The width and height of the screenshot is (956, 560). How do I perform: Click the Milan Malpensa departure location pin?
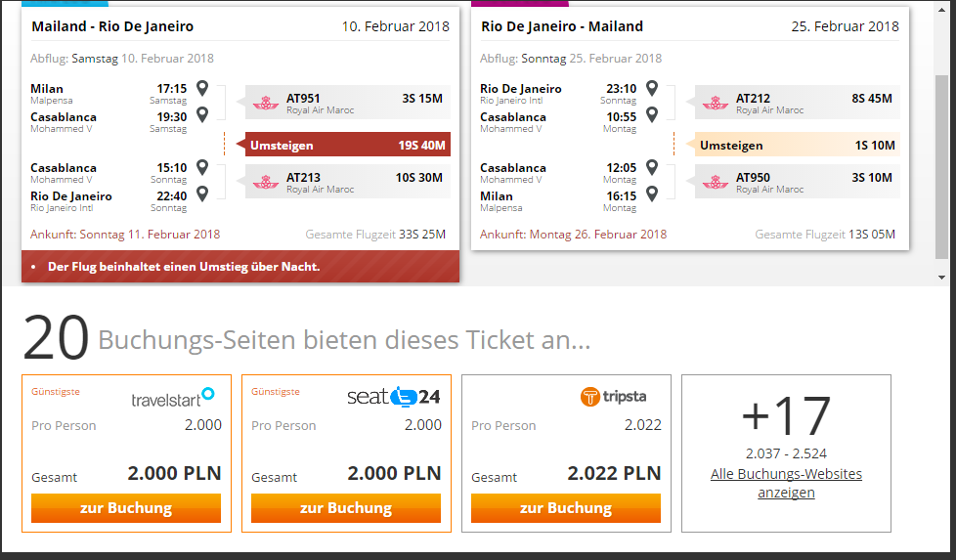[x=202, y=88]
